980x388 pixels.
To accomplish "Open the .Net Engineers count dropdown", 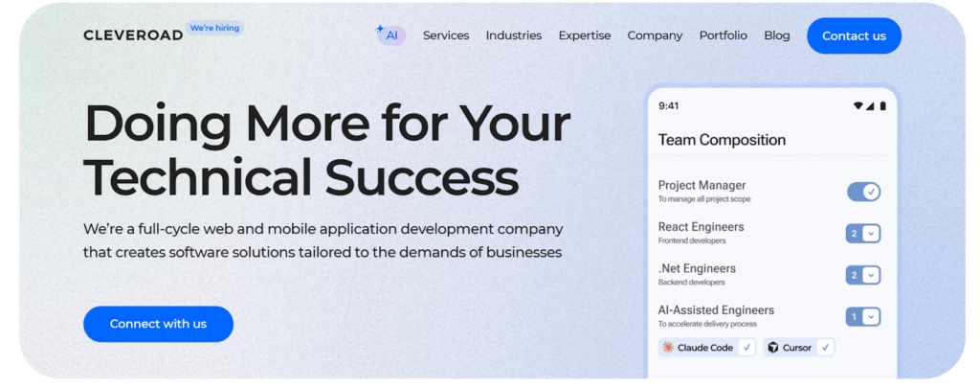I will click(870, 275).
